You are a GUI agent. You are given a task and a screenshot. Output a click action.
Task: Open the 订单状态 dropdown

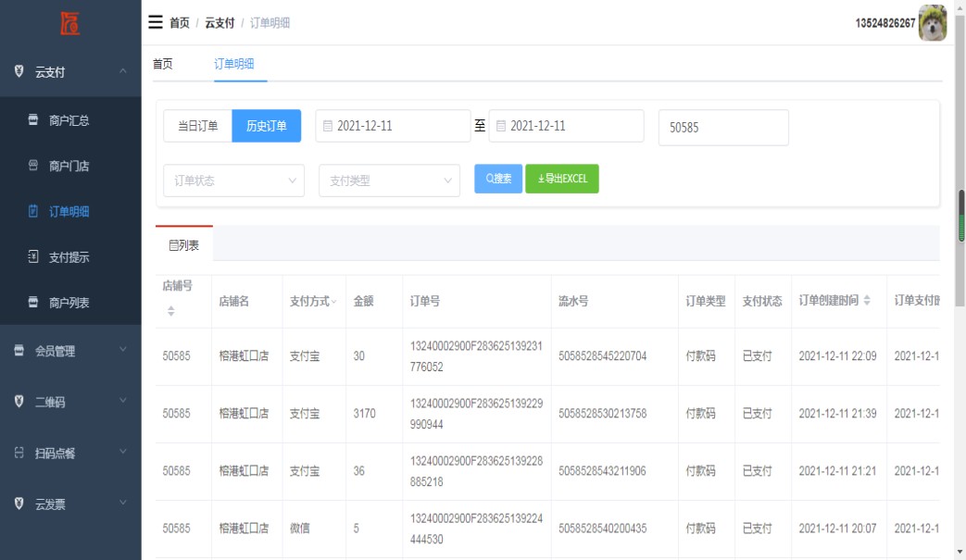[x=233, y=180]
